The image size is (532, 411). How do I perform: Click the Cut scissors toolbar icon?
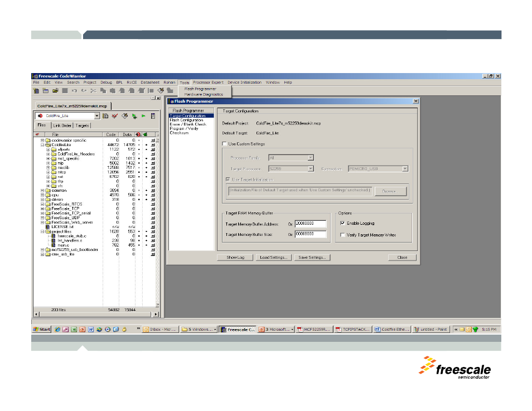coord(93,90)
